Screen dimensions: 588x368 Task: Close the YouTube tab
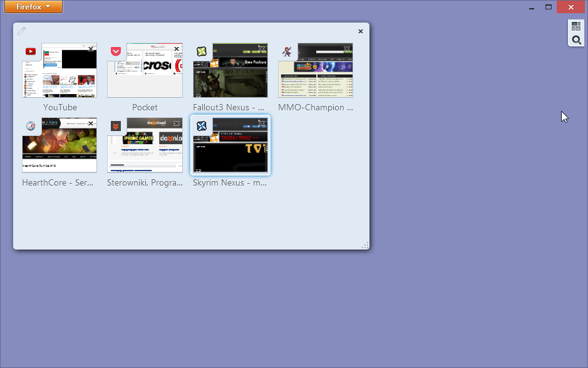pyautogui.click(x=91, y=49)
